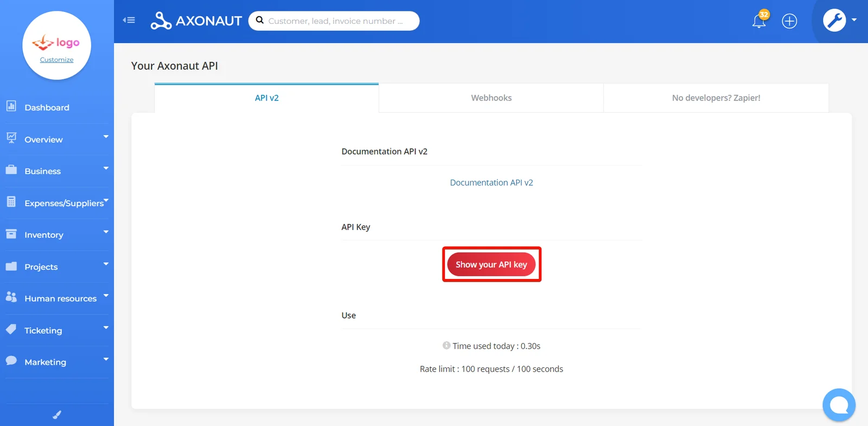The height and width of the screenshot is (426, 868).
Task: Click the Show your API key button
Action: [492, 264]
